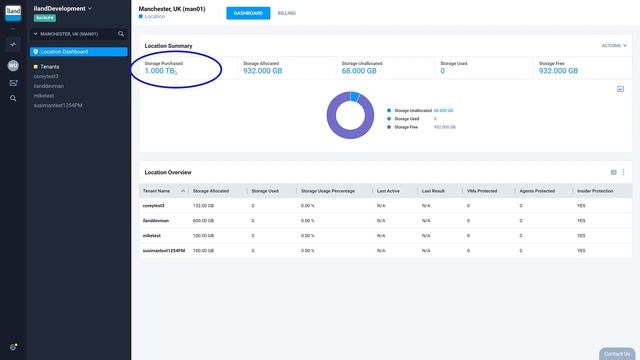
Task: Click the Manchester, UK (man01) page title
Action: point(172,9)
